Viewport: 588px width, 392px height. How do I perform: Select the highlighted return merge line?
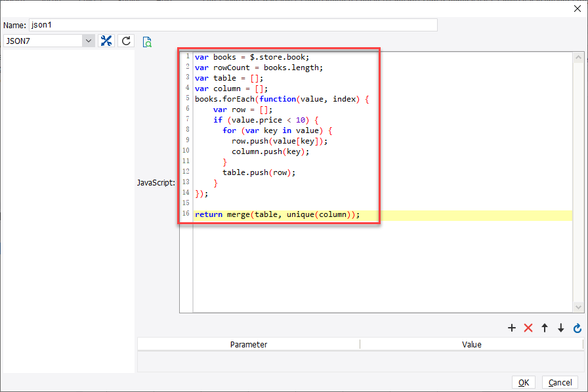click(276, 214)
